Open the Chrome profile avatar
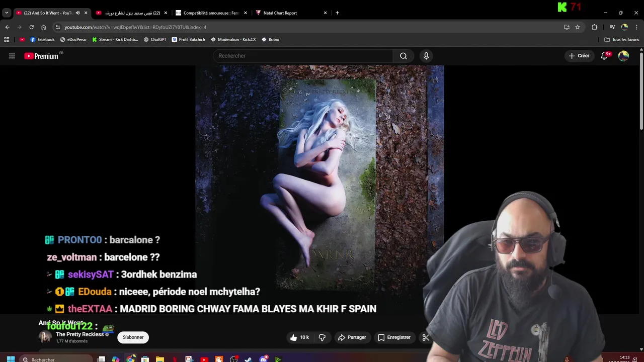Image resolution: width=644 pixels, height=362 pixels. (x=624, y=27)
